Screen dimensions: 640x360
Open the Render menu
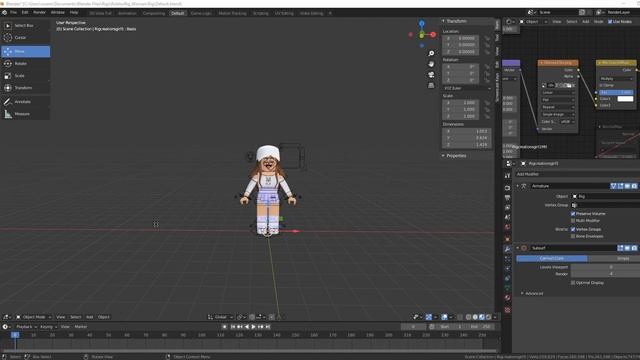(40, 13)
